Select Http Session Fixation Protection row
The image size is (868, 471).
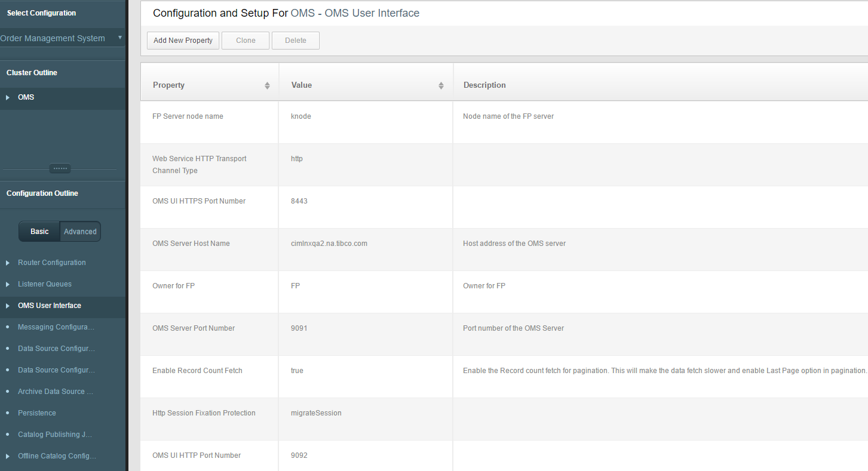point(504,419)
